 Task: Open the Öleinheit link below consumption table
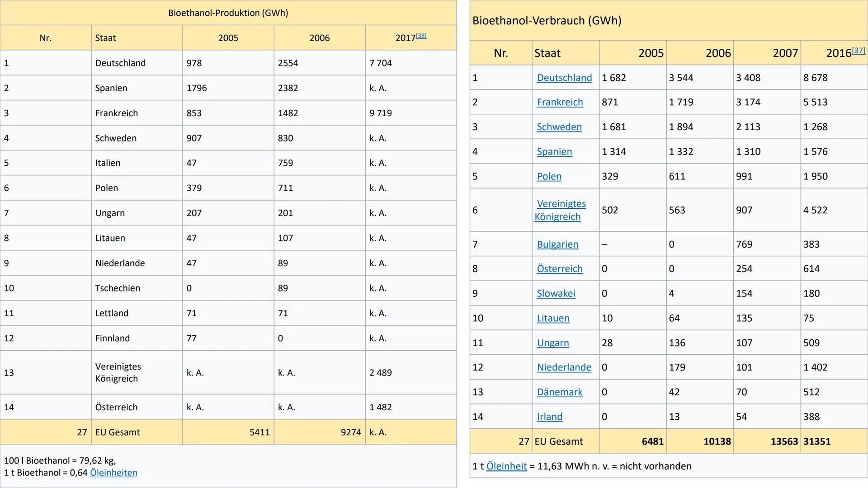(506, 466)
